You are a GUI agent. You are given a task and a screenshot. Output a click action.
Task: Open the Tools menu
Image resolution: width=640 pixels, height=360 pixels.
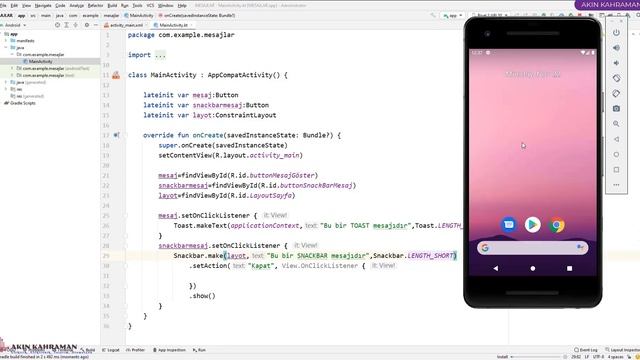tap(138, 6)
